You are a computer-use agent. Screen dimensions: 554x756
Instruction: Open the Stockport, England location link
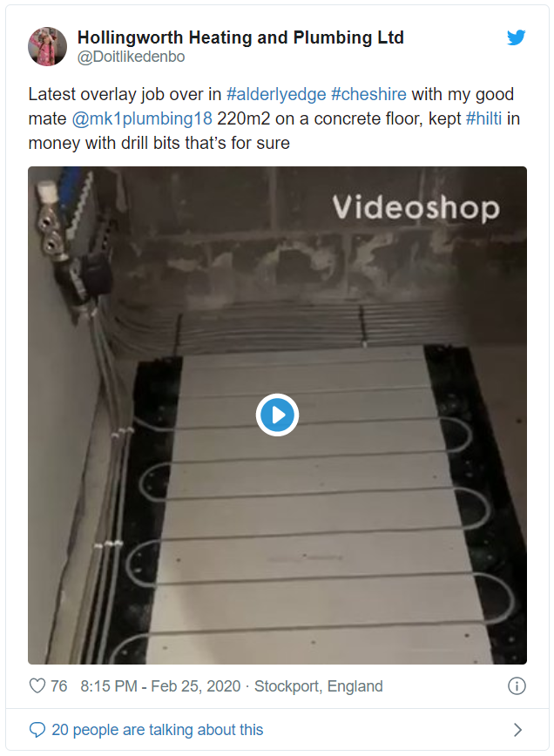pyautogui.click(x=319, y=686)
